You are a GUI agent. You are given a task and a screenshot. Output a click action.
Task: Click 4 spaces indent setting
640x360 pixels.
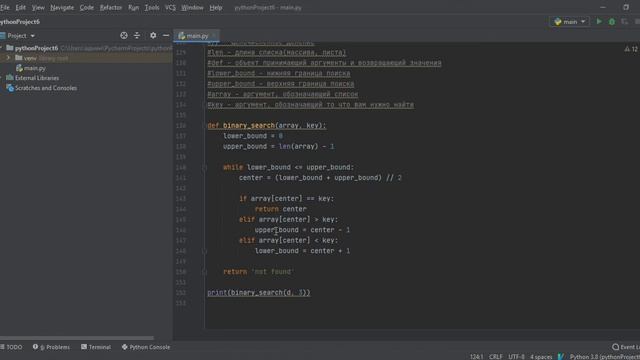coord(541,357)
